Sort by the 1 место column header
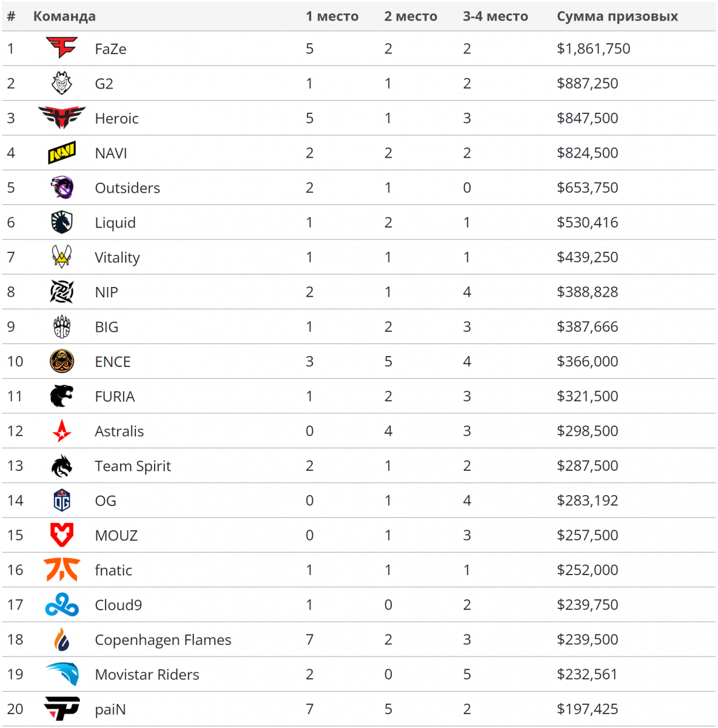The image size is (718, 728). tap(332, 16)
